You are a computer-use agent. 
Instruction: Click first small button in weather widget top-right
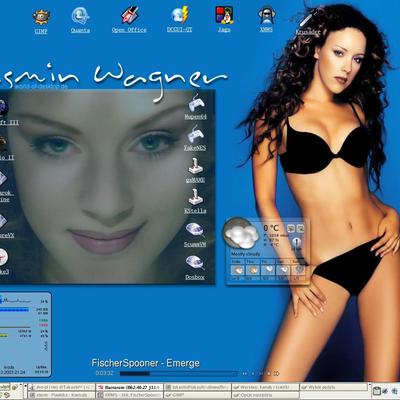tap(291, 228)
